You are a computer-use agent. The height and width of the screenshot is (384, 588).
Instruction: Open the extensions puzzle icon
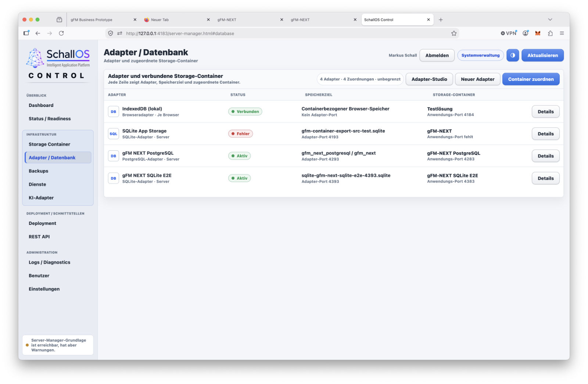tap(550, 33)
